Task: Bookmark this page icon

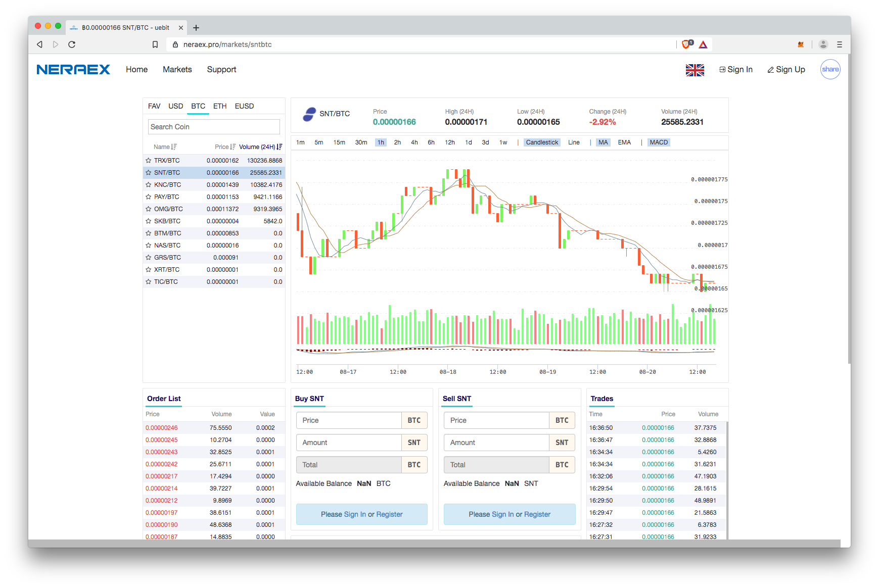Action: point(155,44)
